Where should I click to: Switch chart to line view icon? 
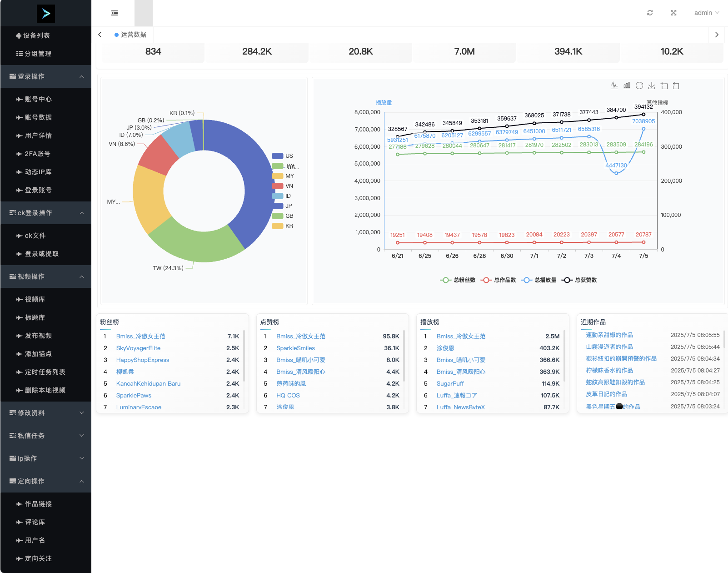pyautogui.click(x=614, y=85)
